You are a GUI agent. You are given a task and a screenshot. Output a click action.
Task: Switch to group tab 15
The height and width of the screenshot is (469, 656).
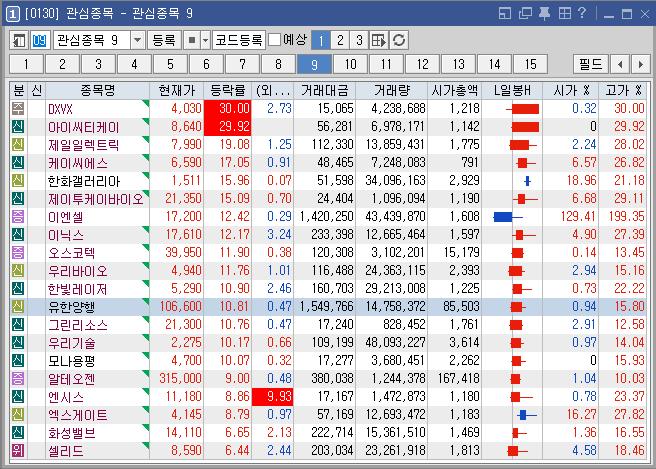530,64
